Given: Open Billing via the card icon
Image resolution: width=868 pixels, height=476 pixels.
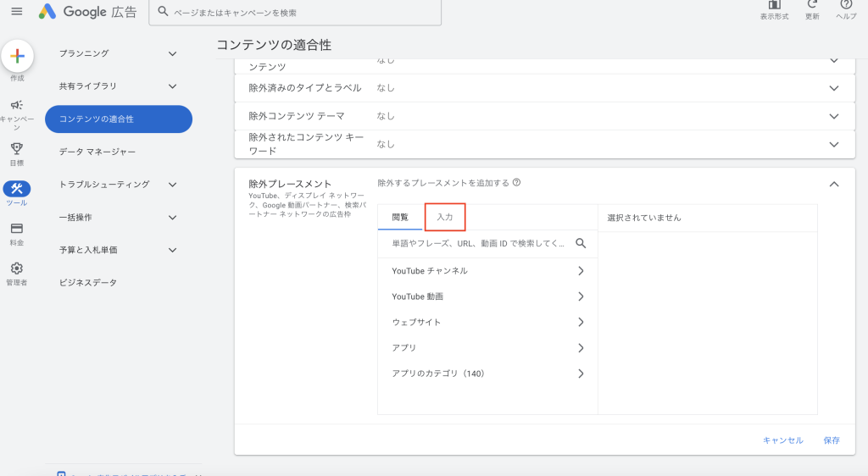Looking at the screenshot, I should (17, 229).
